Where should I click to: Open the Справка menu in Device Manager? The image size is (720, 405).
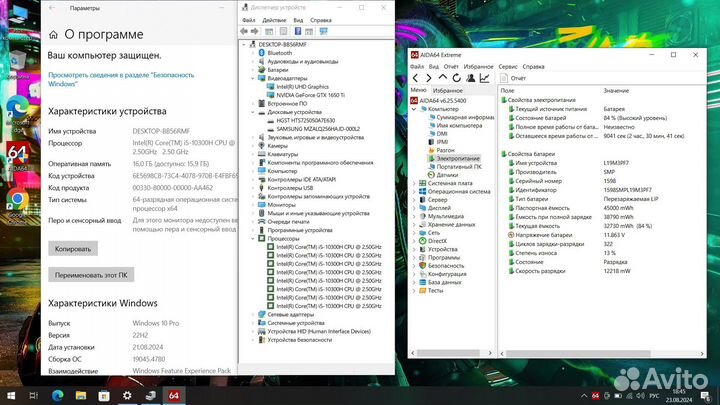click(x=321, y=20)
